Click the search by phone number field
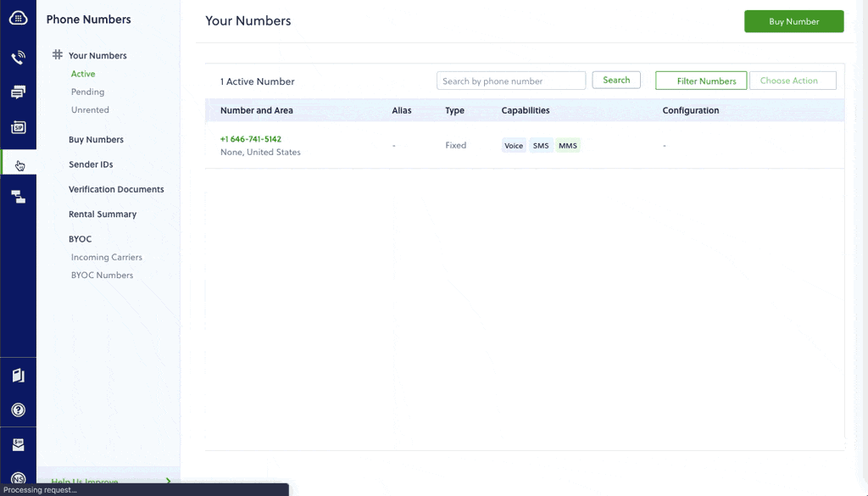This screenshot has height=496, width=868. point(510,80)
